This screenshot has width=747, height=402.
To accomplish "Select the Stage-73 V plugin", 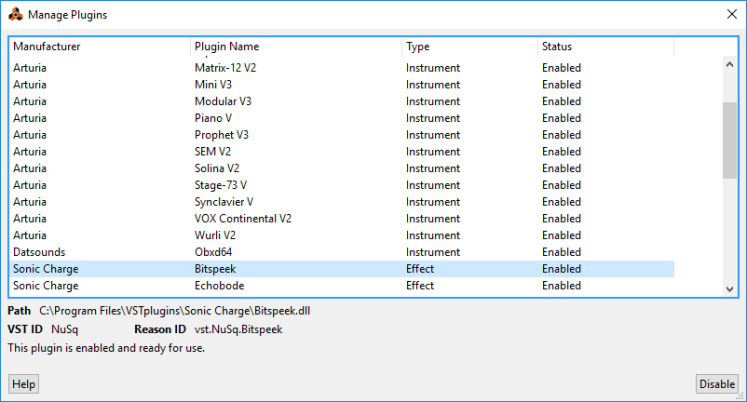I will tap(220, 185).
